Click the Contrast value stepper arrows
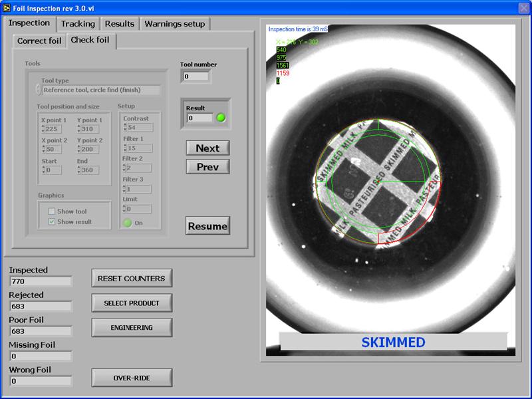532x399 pixels. pyautogui.click(x=125, y=128)
